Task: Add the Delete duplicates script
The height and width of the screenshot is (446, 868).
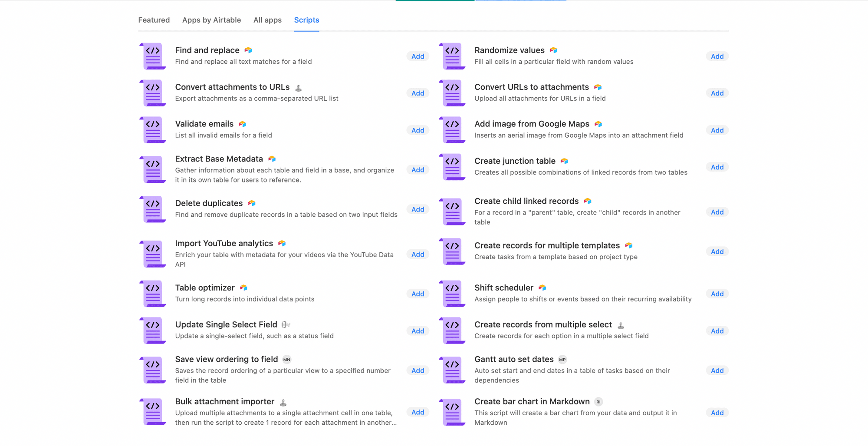Action: coord(418,209)
